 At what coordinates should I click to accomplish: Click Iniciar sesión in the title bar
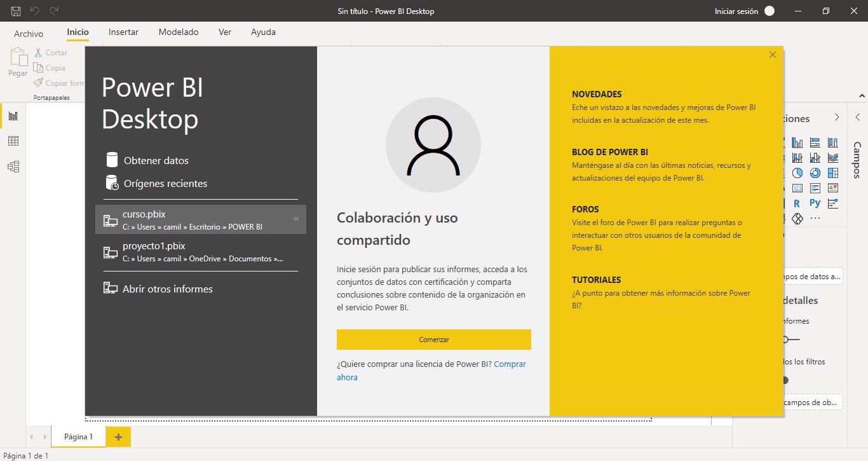coord(736,11)
